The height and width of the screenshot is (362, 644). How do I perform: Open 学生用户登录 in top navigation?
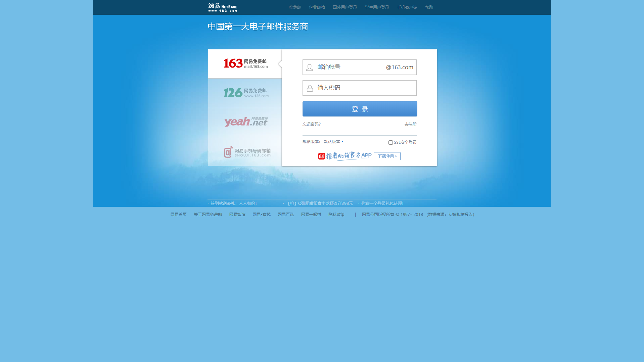point(377,7)
